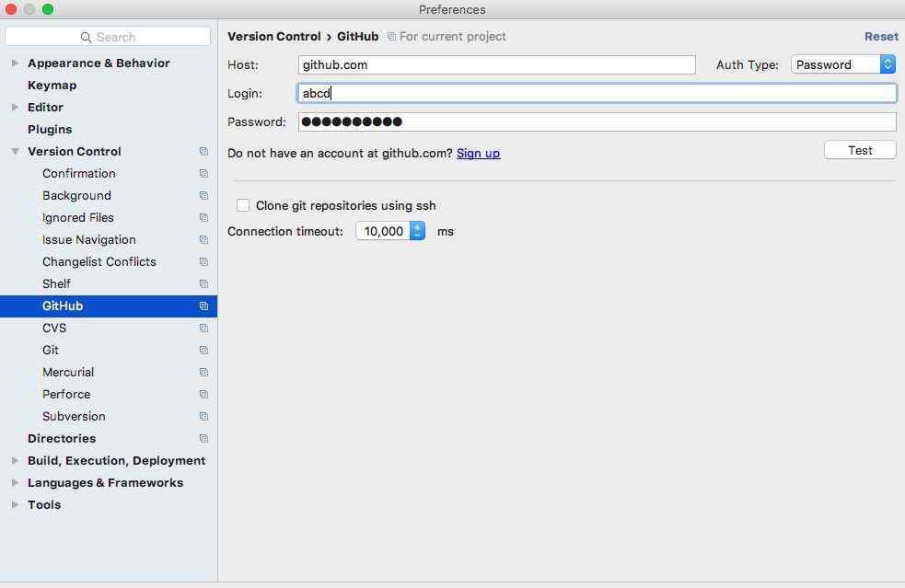This screenshot has width=905, height=588.
Task: Click the icon before 'For current project'
Action: tap(391, 37)
